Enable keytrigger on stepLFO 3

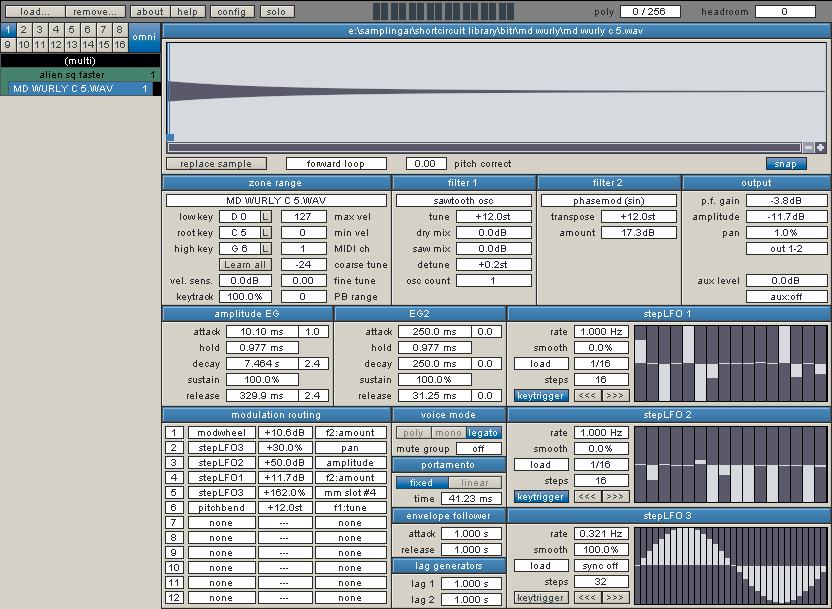pos(540,598)
